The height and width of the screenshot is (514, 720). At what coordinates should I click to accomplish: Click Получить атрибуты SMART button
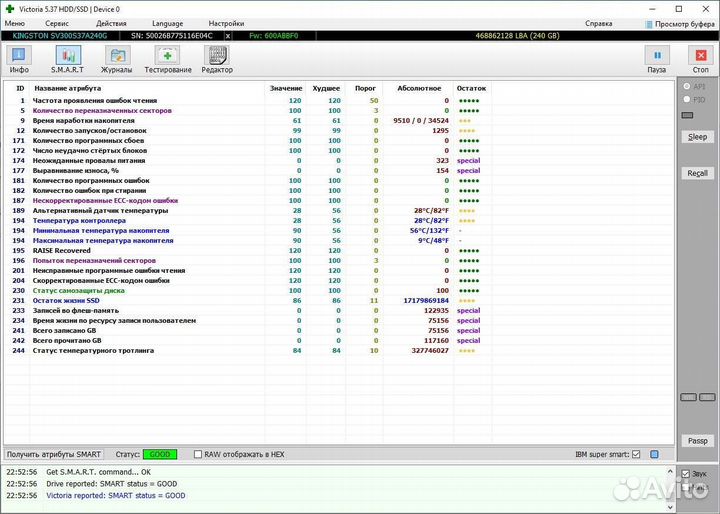click(54, 454)
